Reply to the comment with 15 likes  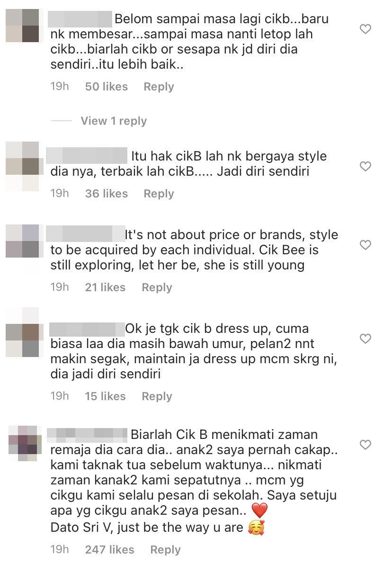[157, 396]
